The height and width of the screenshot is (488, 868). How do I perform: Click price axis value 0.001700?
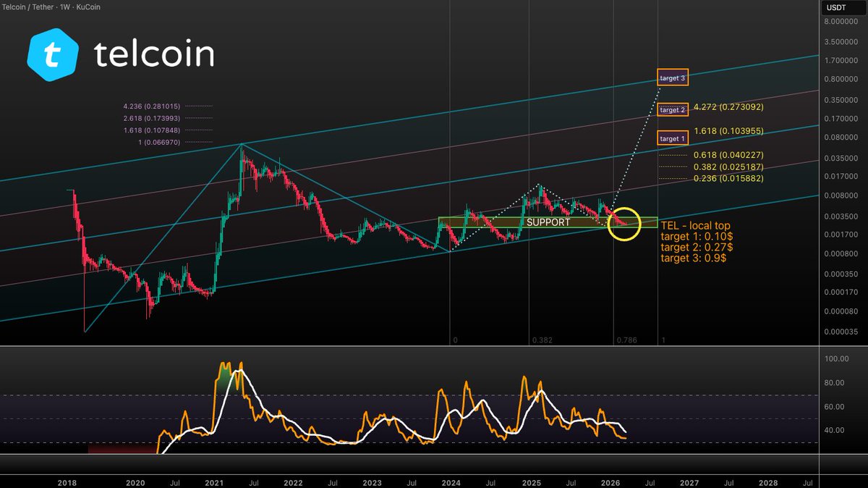click(841, 235)
